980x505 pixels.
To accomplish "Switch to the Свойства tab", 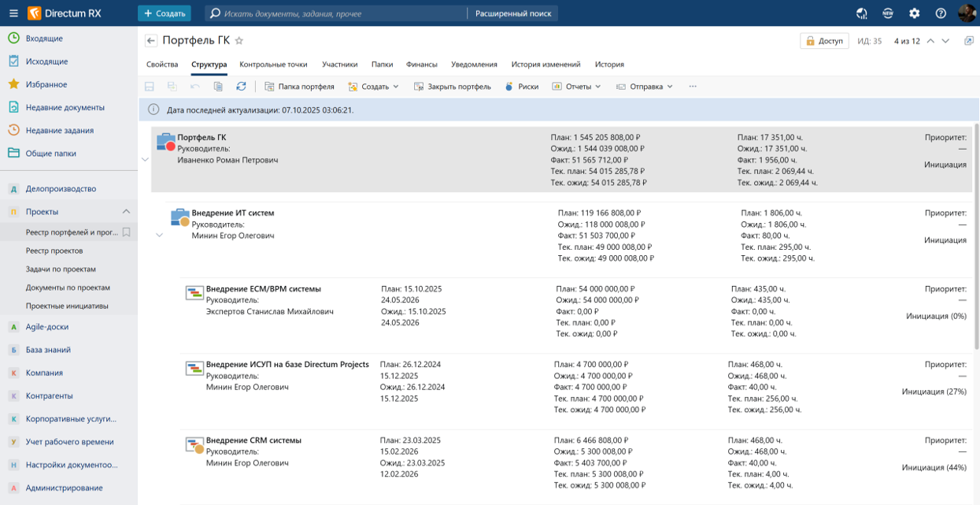I will 162,65.
